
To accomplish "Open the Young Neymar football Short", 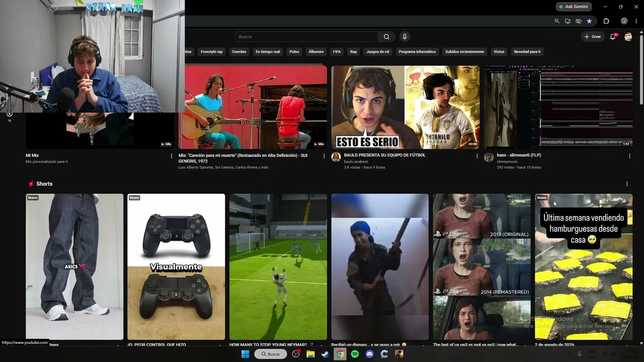I will 278,267.
